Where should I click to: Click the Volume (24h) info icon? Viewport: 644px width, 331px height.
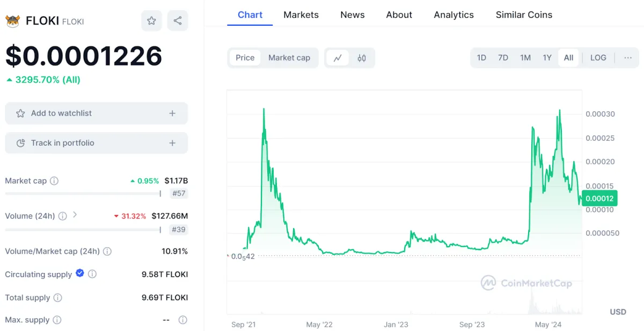[62, 216]
